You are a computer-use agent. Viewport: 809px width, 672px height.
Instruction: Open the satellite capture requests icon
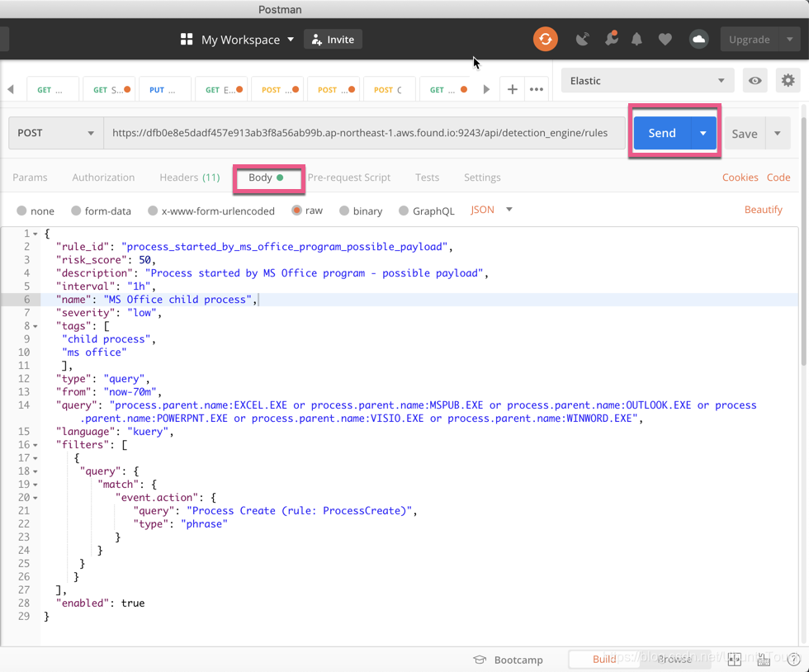[583, 40]
